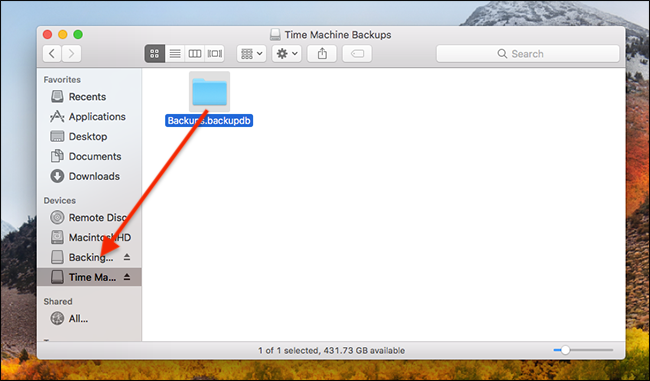Switch to list view

175,53
